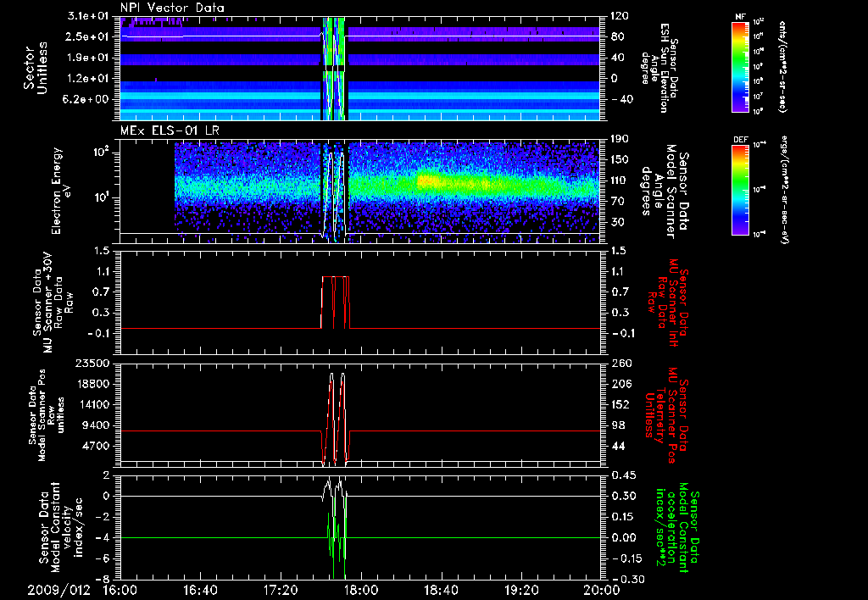The width and height of the screenshot is (868, 600).
Task: Click the 120 sun elevation tick
Action: 620,16
